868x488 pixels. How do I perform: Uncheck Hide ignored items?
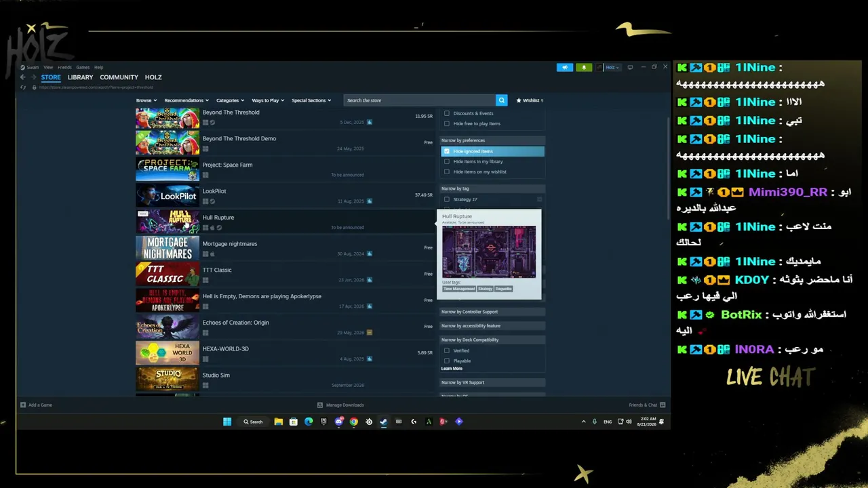point(447,151)
